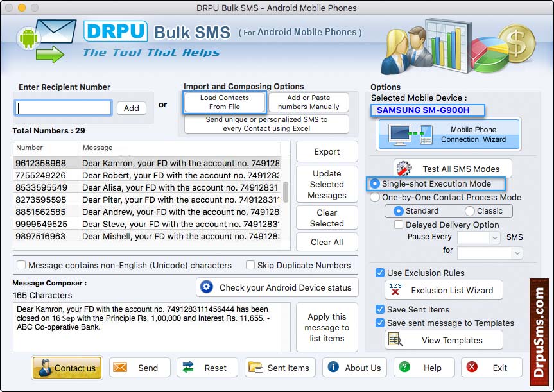Click the Clear All button
The image size is (554, 392).
[x=327, y=242]
